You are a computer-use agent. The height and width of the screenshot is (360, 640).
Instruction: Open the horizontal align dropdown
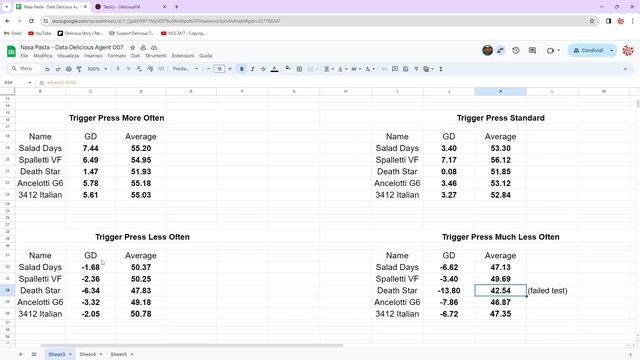(329, 69)
